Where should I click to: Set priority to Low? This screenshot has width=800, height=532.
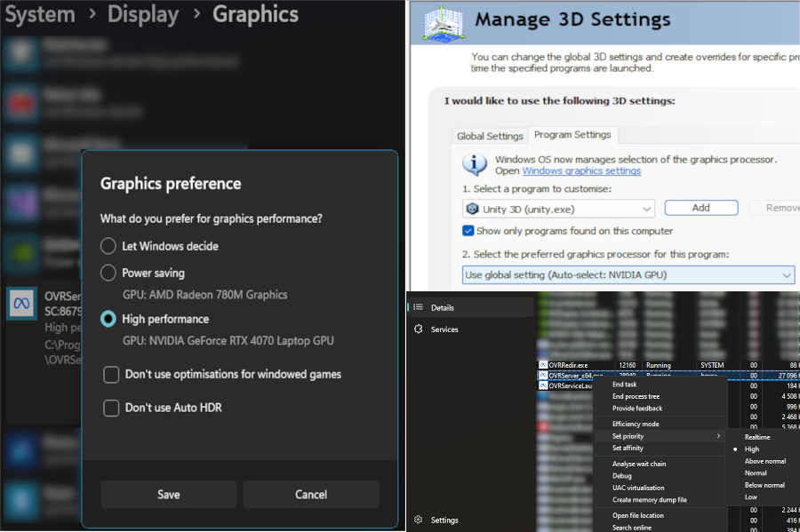pyautogui.click(x=750, y=496)
